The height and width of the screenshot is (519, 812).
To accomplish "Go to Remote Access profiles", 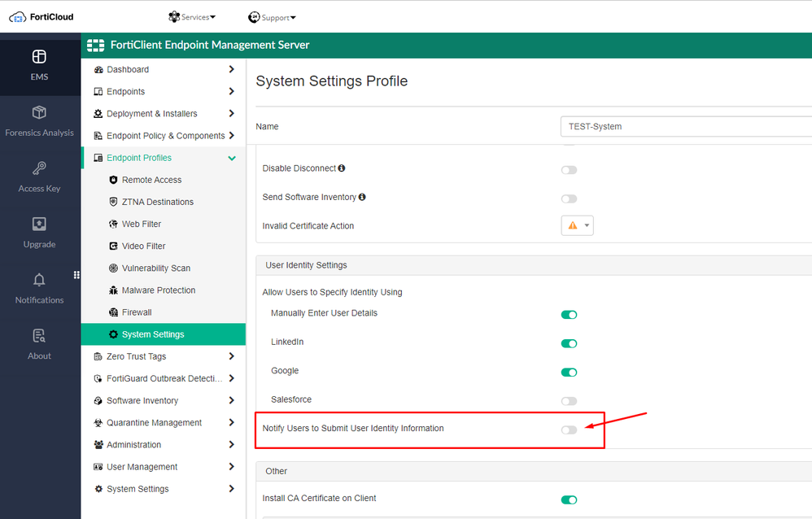I will pos(151,180).
